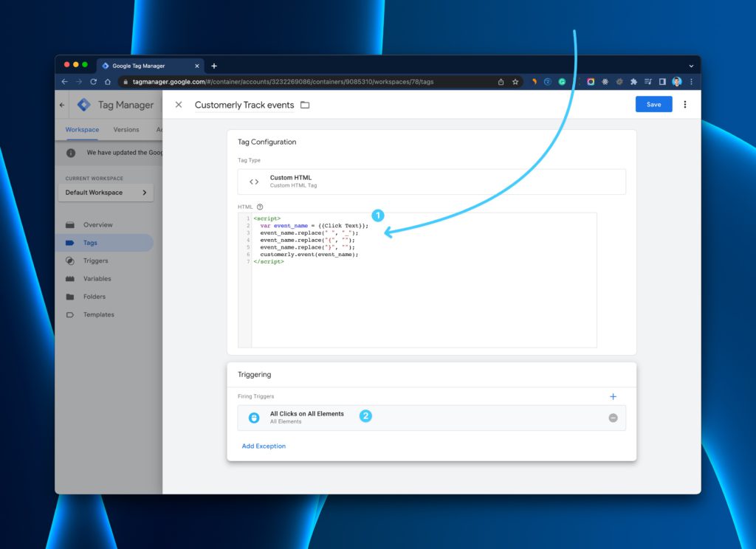Open the Extensions puzzle-piece menu
This screenshot has height=549, width=756.
[x=633, y=82]
